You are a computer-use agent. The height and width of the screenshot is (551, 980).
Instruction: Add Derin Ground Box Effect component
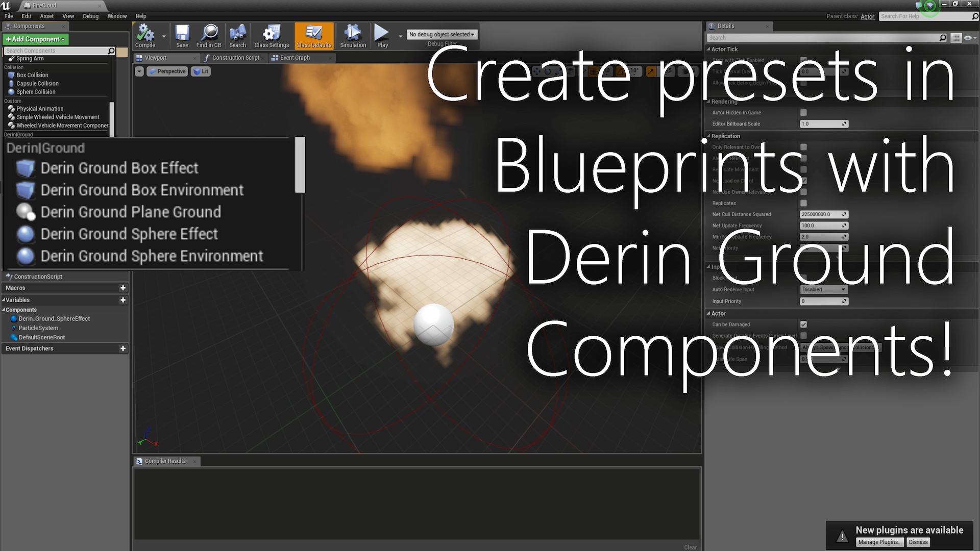click(x=119, y=168)
